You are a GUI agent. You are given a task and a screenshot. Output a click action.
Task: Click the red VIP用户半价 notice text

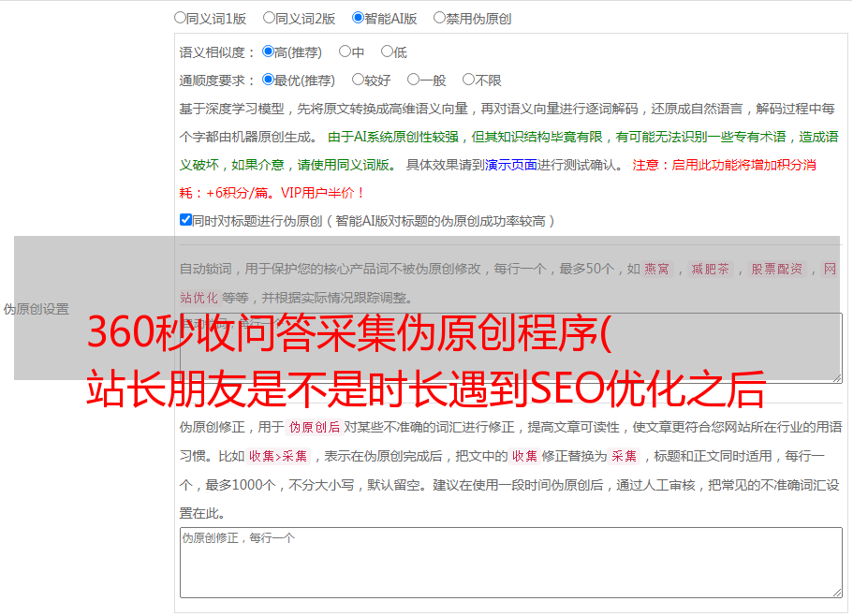(322, 193)
